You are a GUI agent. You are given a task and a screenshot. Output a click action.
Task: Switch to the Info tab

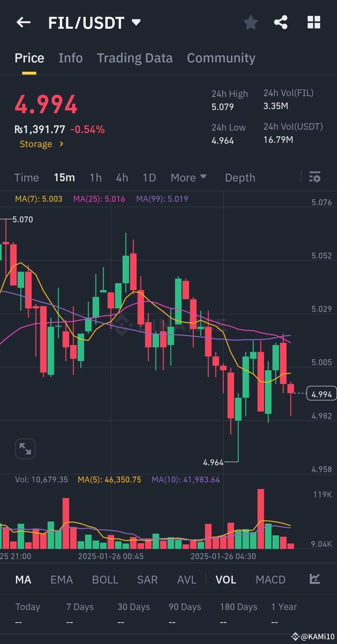(x=70, y=58)
